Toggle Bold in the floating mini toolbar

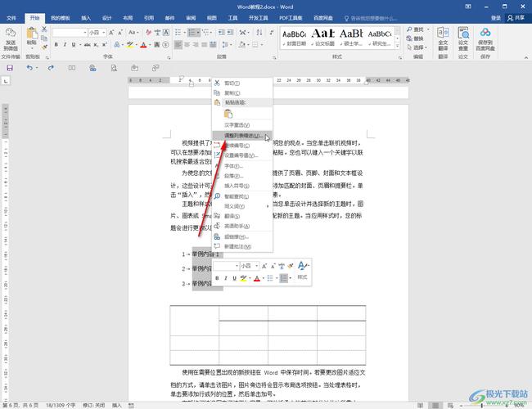(x=217, y=278)
